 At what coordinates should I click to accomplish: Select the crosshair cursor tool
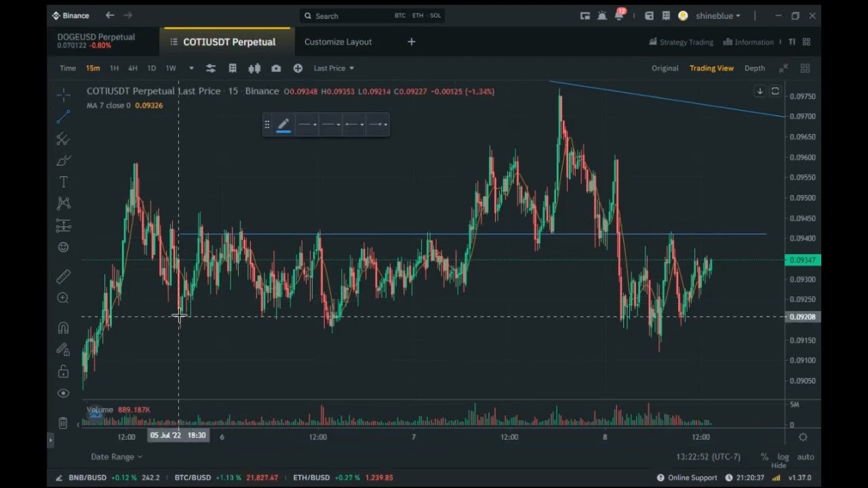pos(63,95)
